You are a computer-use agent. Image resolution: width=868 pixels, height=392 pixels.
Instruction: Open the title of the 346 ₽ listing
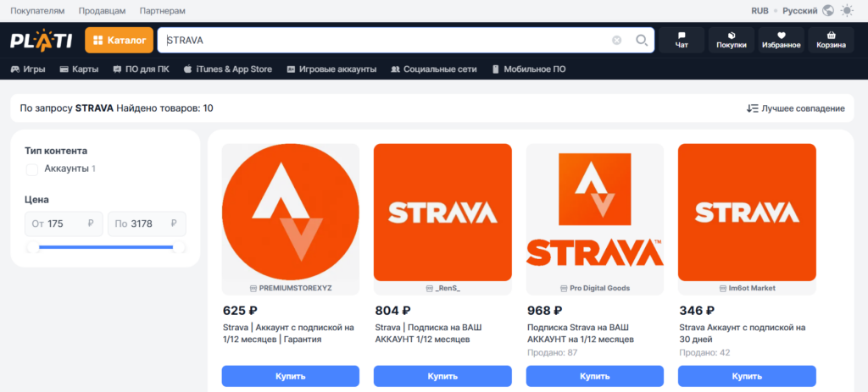click(x=743, y=334)
